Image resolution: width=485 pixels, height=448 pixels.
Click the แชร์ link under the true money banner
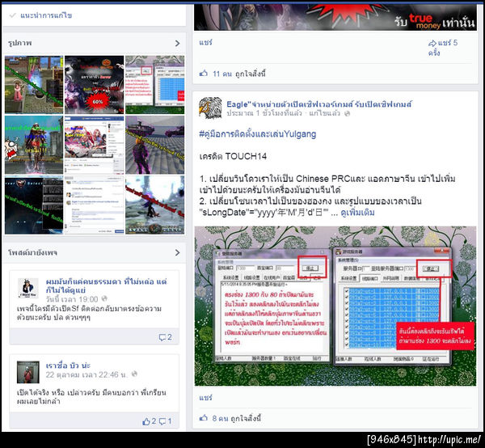tap(205, 42)
